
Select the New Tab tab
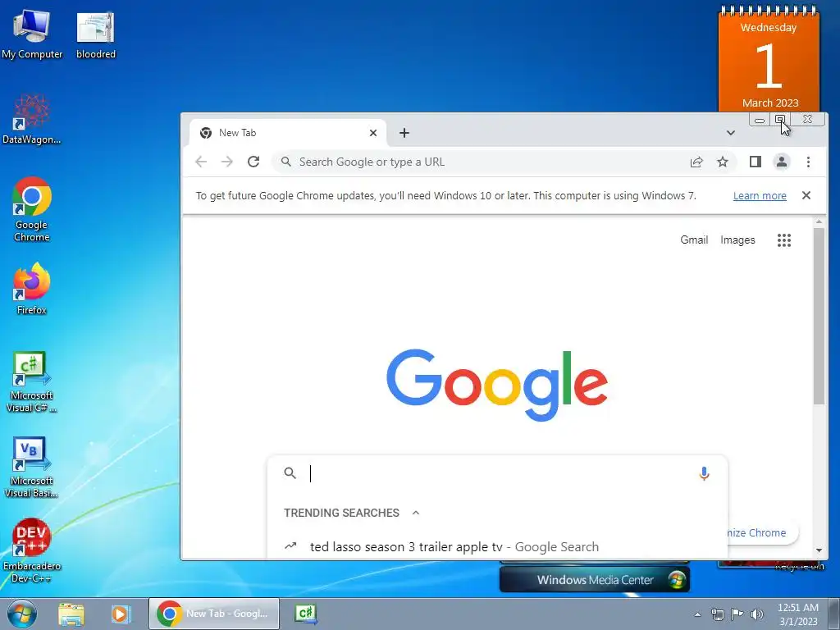click(288, 133)
